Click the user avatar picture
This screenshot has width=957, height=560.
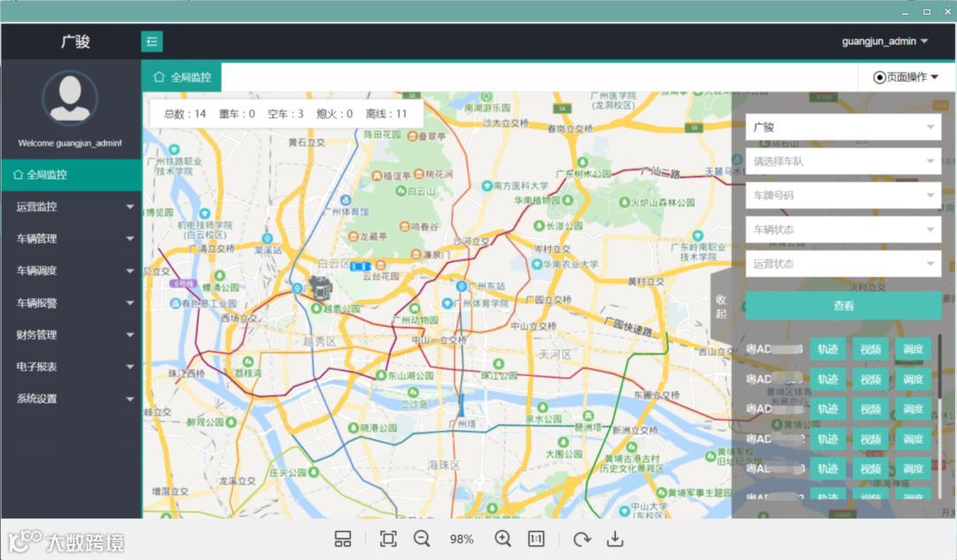[70, 97]
